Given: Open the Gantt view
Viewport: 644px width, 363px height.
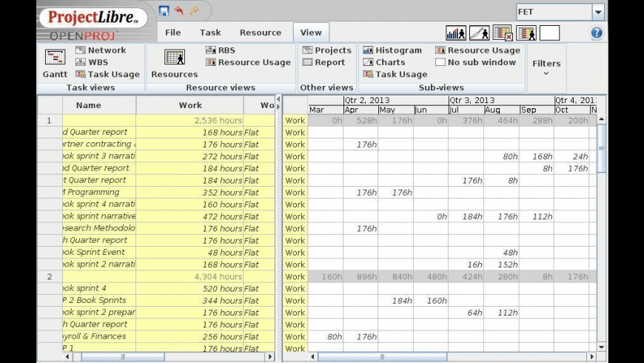Looking at the screenshot, I should 55,63.
